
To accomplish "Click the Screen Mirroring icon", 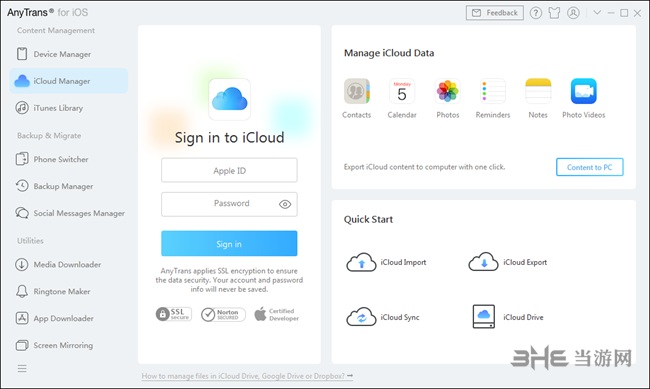I will 22,345.
